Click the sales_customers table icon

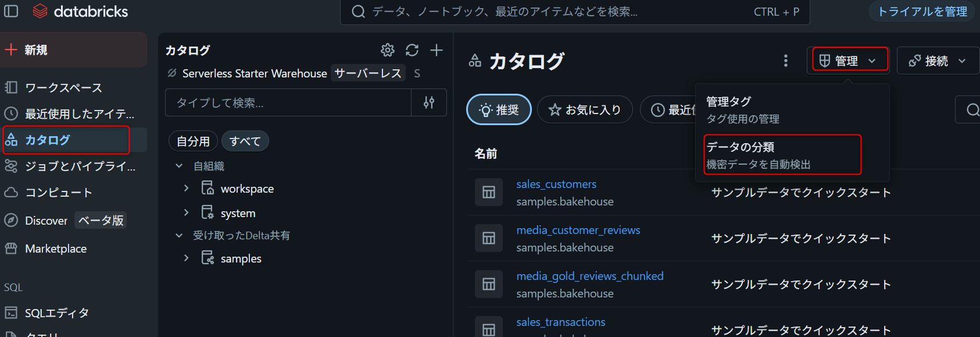489,192
